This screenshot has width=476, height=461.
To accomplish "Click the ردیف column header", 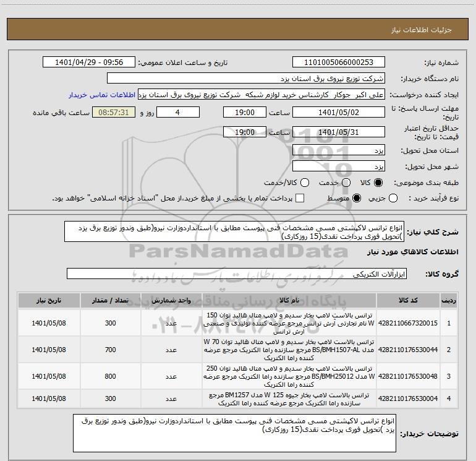I will (449, 300).
